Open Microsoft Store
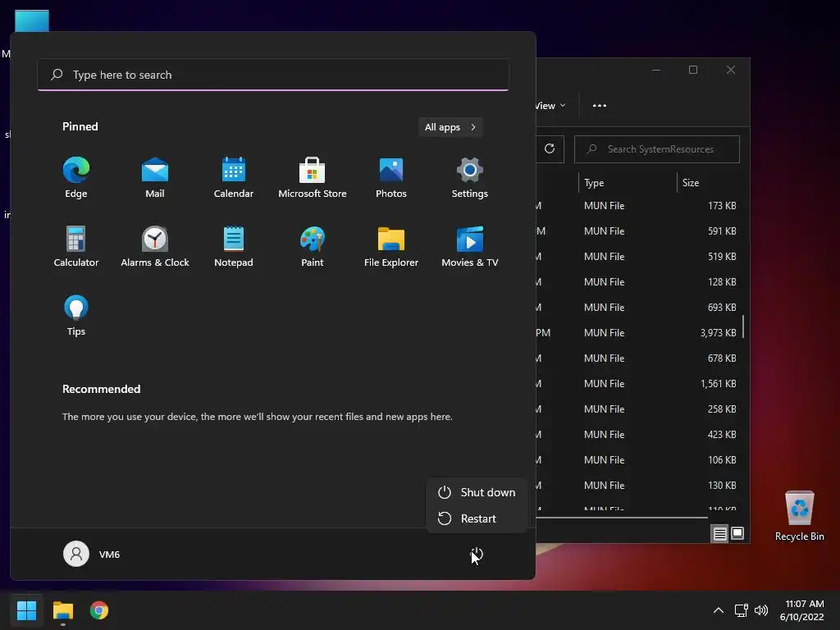This screenshot has width=840, height=630. [x=313, y=178]
